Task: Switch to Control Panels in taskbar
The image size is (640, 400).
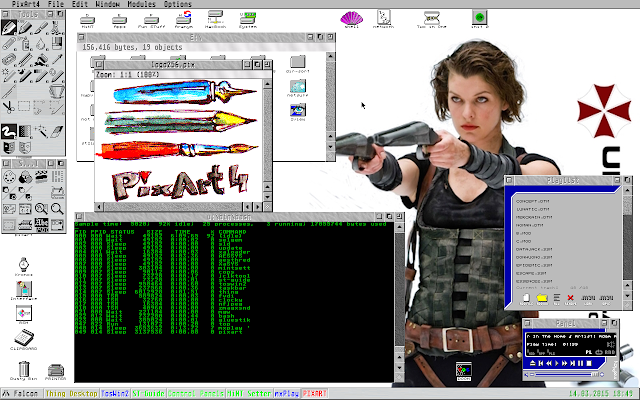Action: [196, 394]
